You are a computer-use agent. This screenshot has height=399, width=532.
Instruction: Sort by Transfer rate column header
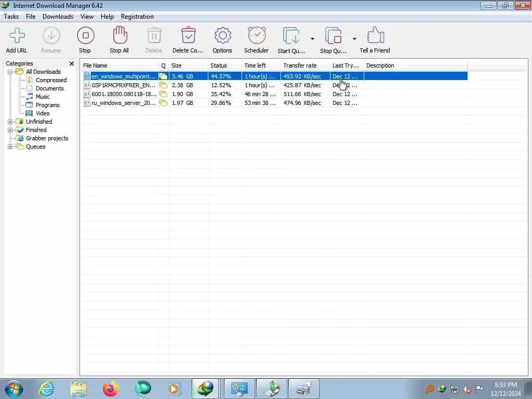(305, 65)
